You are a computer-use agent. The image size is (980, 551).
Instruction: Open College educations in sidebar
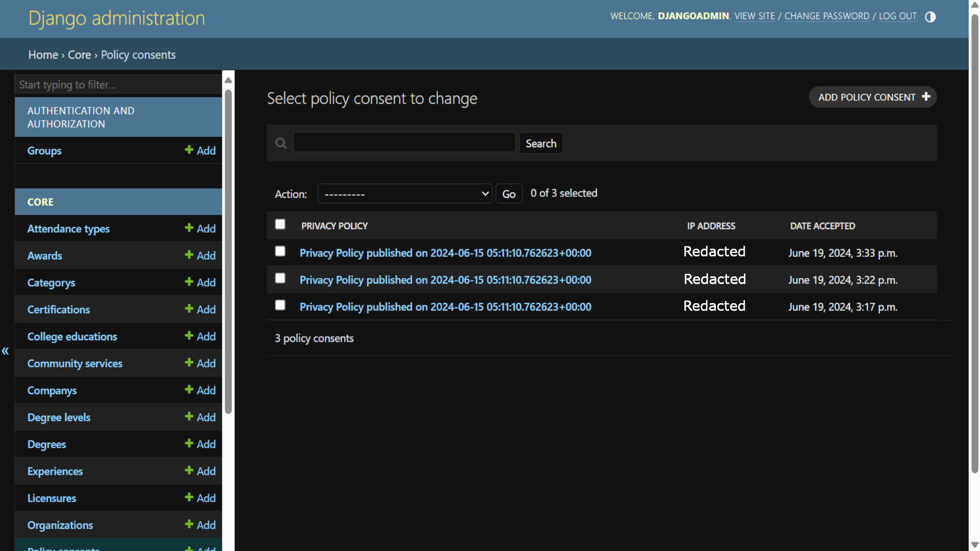click(72, 337)
